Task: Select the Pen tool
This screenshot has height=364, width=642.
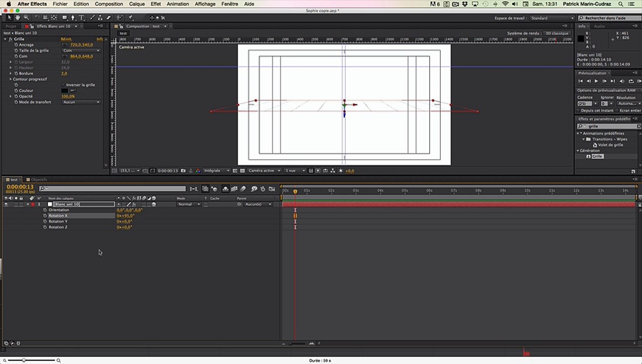Action: [x=73, y=18]
